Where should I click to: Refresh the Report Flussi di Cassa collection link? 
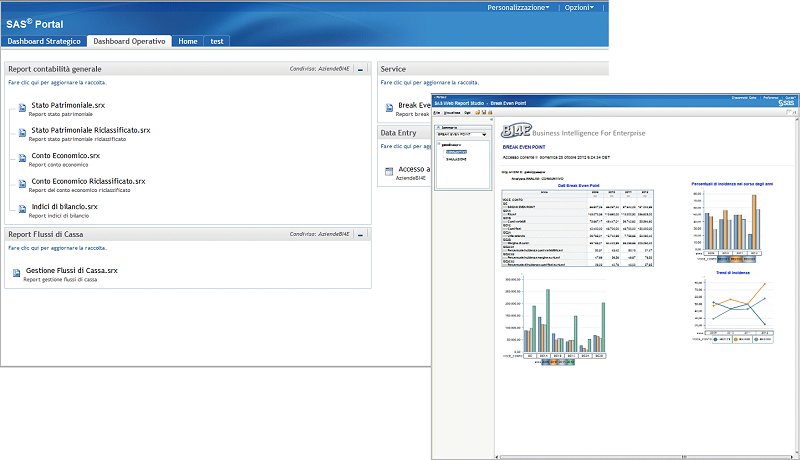(x=57, y=248)
